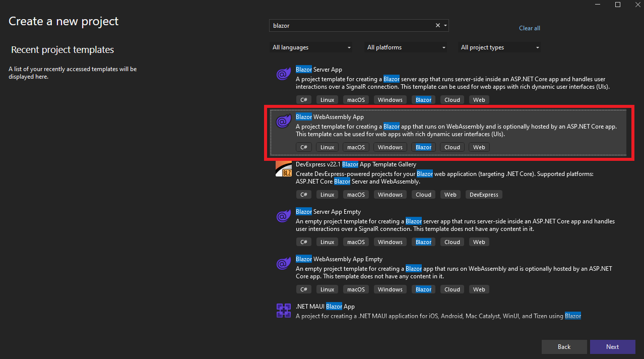Expand the search history dropdown arrow
This screenshot has width=644, height=359.
[x=445, y=26]
